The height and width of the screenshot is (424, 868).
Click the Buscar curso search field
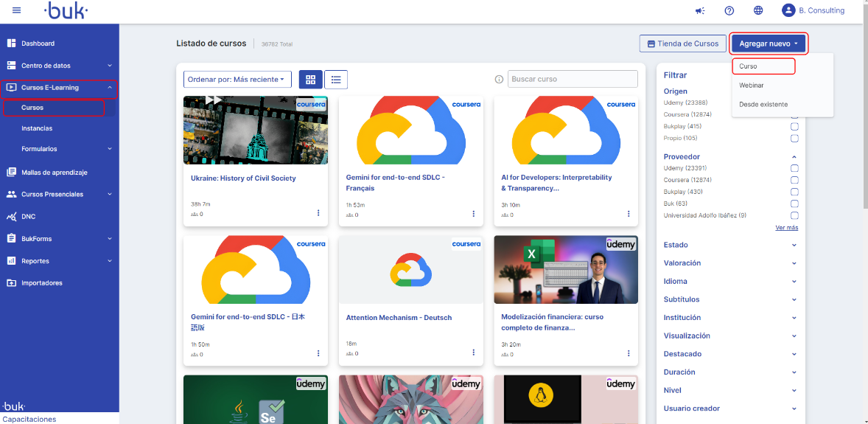click(x=573, y=79)
